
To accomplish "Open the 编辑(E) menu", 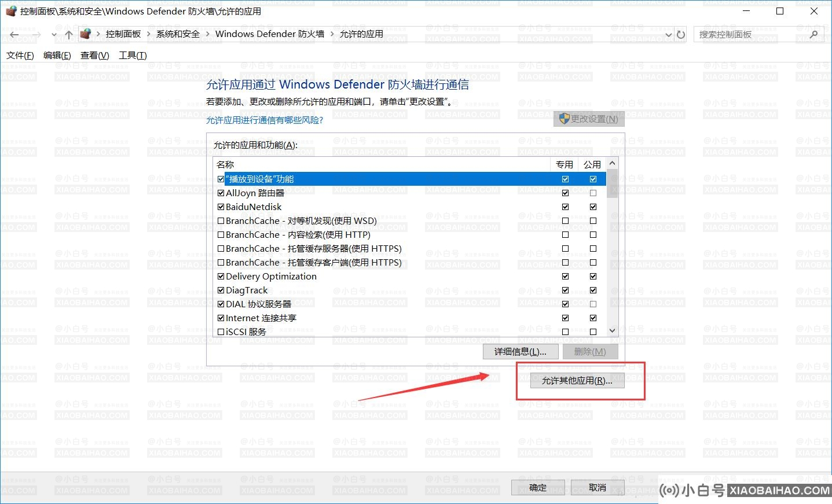I will (57, 56).
